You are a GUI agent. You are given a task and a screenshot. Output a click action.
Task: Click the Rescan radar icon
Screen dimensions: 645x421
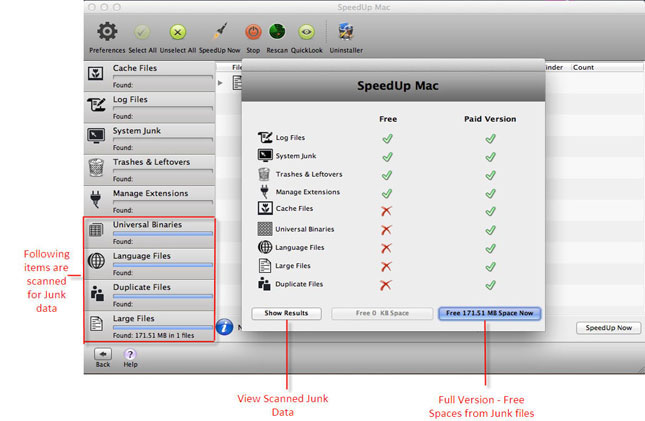[x=277, y=32]
